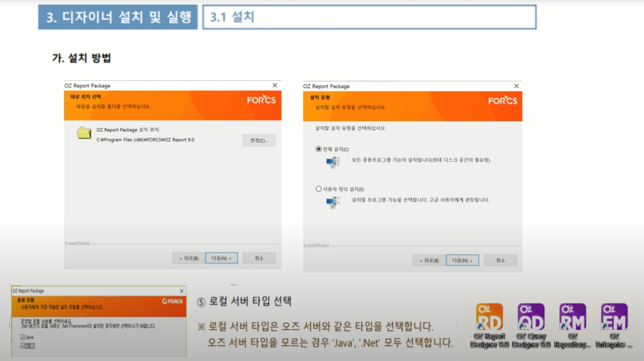Image resolution: width=644 pixels, height=361 pixels.
Task: Launch the OZ Enterprise Manager shortcut
Action: pos(614,325)
